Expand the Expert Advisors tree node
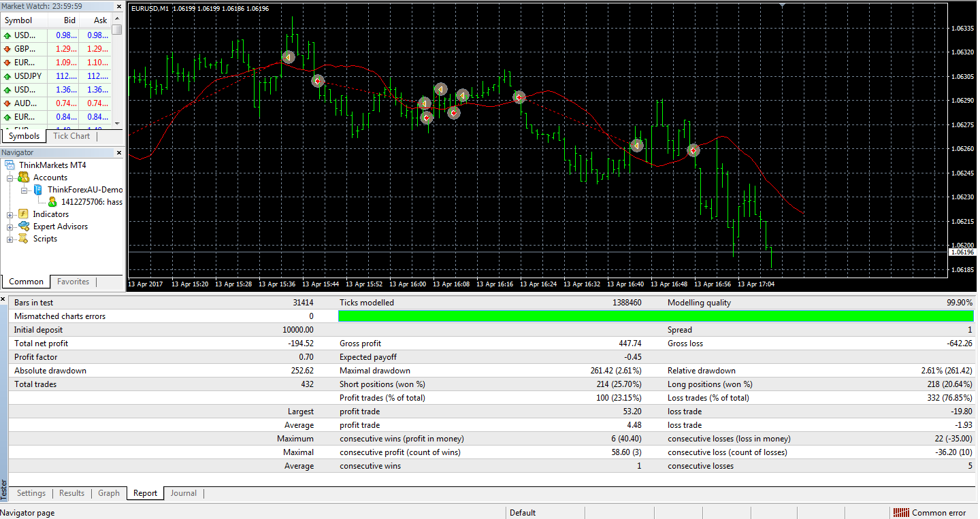Screen dimensions: 980x519 10,227
